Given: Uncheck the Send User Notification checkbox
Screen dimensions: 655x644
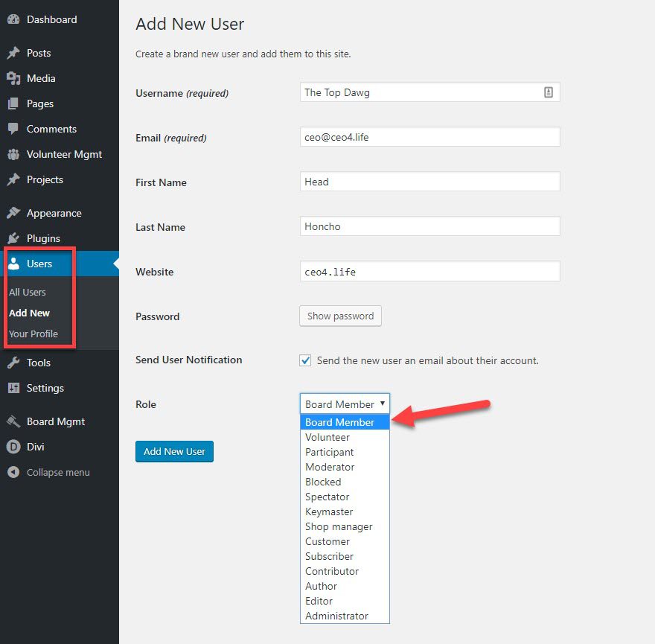Looking at the screenshot, I should 305,360.
